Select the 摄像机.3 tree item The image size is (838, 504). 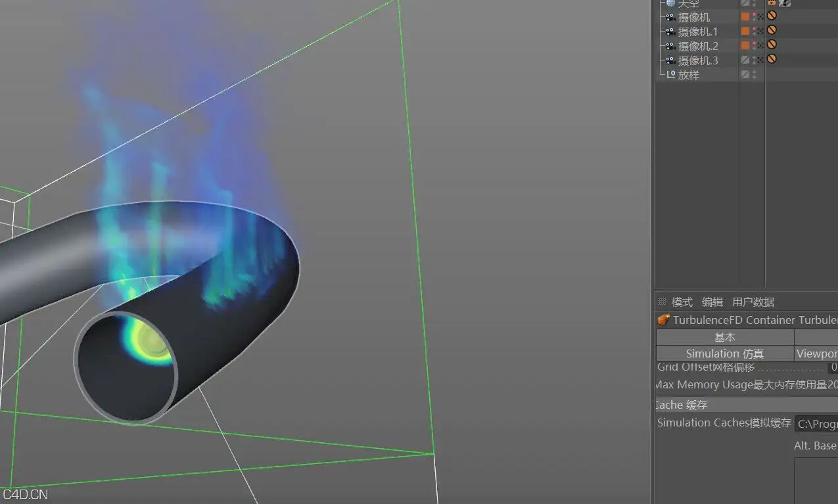click(x=698, y=60)
